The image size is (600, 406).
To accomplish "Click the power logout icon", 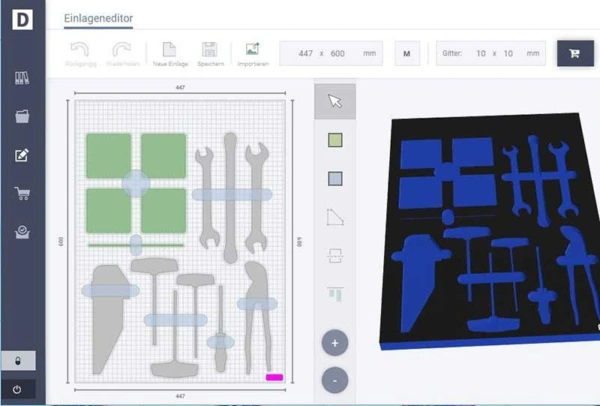I will (17, 390).
